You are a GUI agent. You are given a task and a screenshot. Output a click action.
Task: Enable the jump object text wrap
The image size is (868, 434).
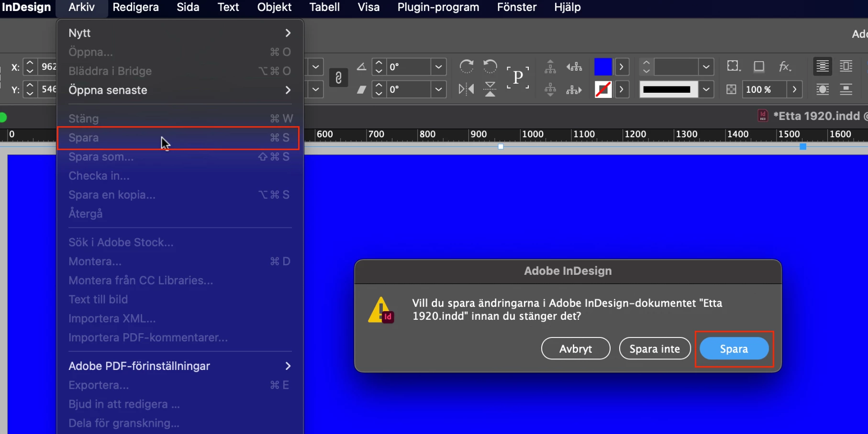point(846,89)
